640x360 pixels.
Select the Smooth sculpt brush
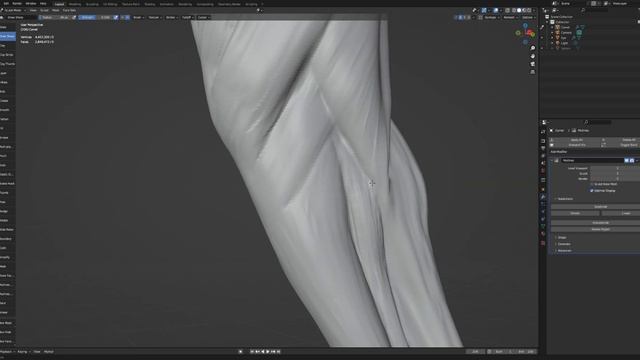click(x=7, y=110)
